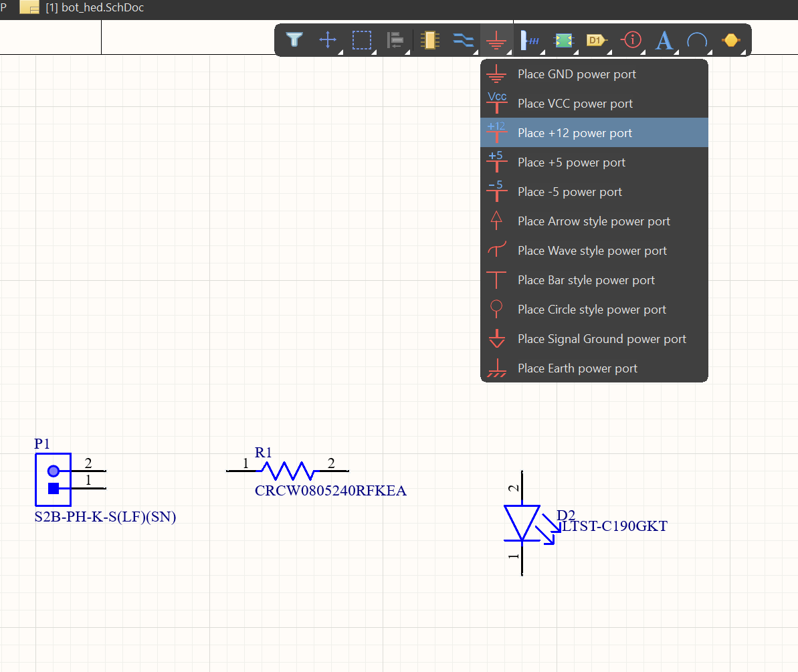Click the S2B-PH-K-S(LF)(SN) part label
The image size is (798, 672).
click(x=105, y=517)
